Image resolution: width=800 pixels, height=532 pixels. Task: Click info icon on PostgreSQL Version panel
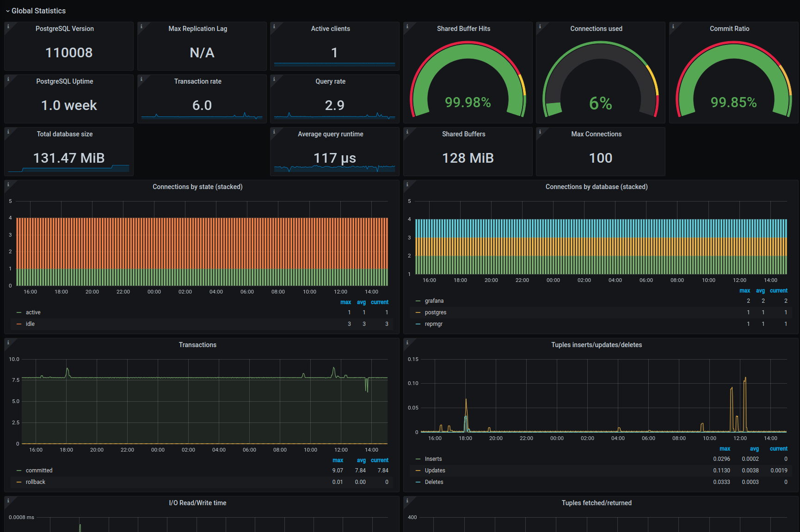[x=8, y=26]
